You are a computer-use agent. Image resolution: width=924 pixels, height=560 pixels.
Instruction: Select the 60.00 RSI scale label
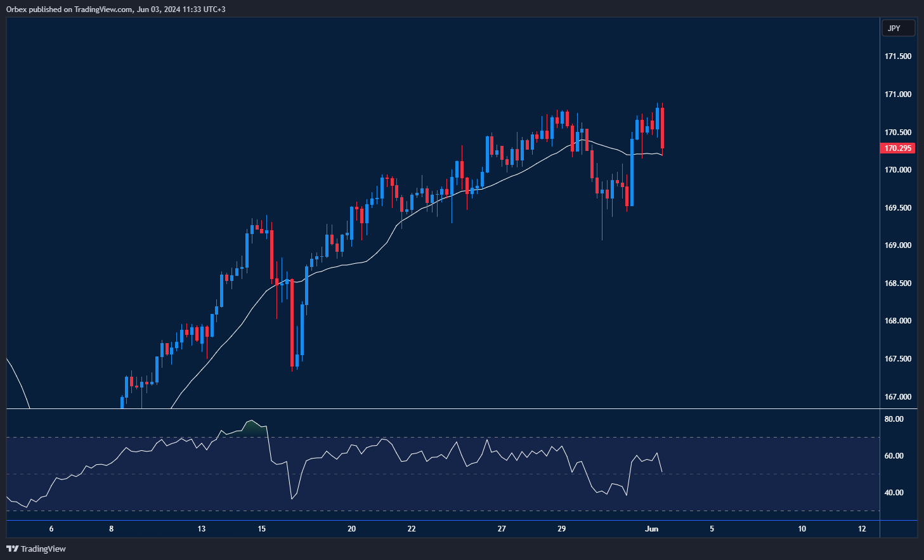coord(894,456)
